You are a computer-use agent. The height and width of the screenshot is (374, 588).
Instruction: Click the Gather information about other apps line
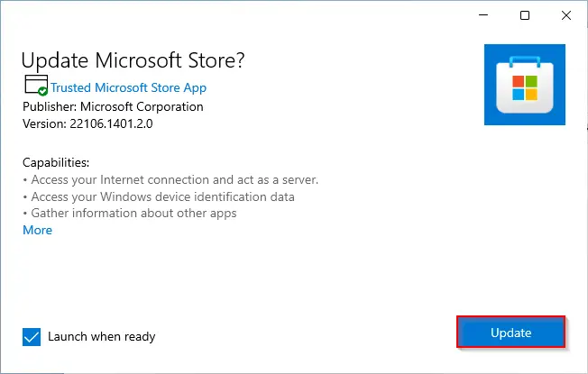pyautogui.click(x=130, y=214)
